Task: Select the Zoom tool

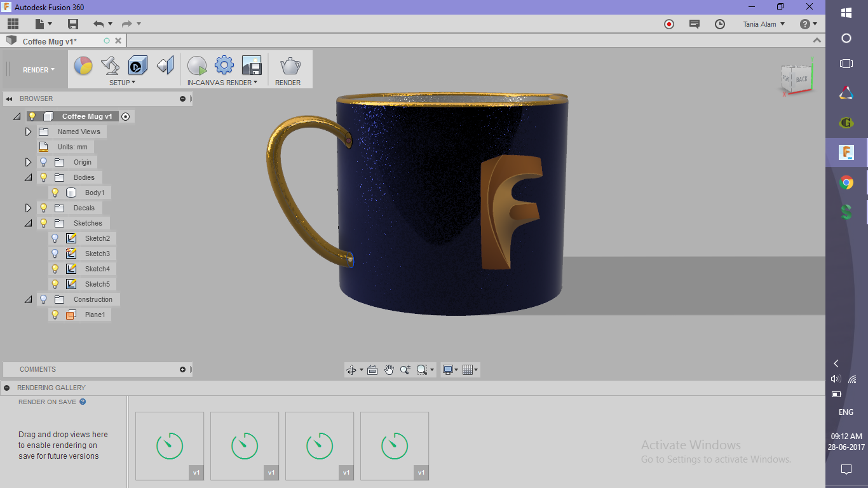Action: point(406,369)
